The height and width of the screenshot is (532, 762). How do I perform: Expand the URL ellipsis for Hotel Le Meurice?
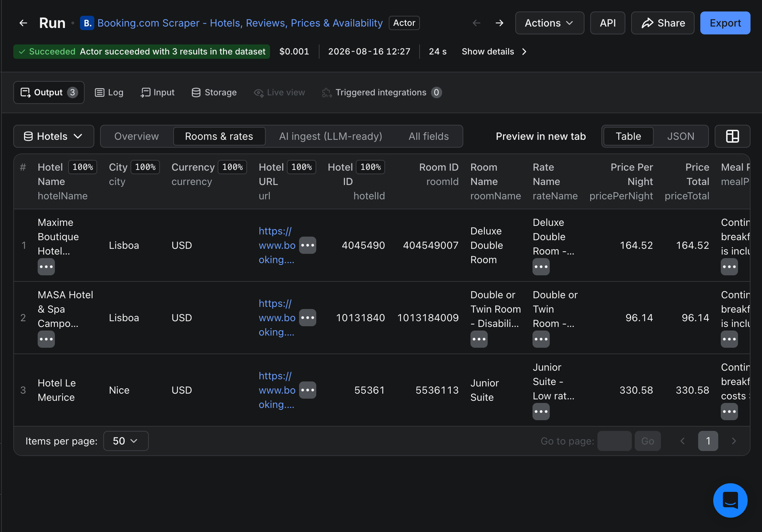308,390
